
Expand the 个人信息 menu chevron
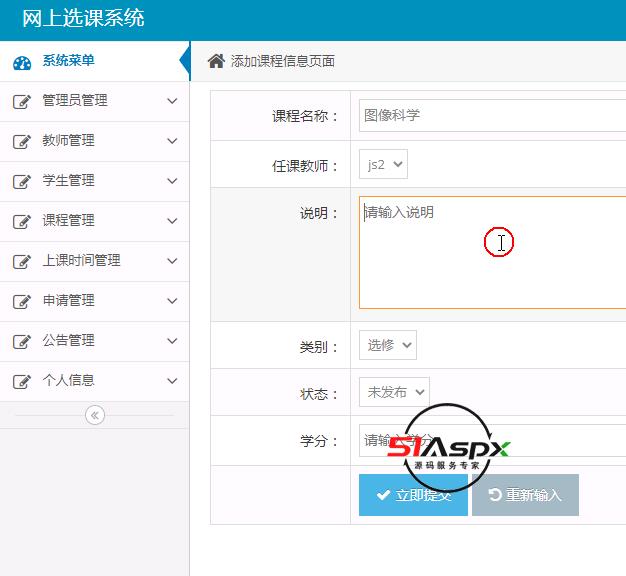coord(172,381)
